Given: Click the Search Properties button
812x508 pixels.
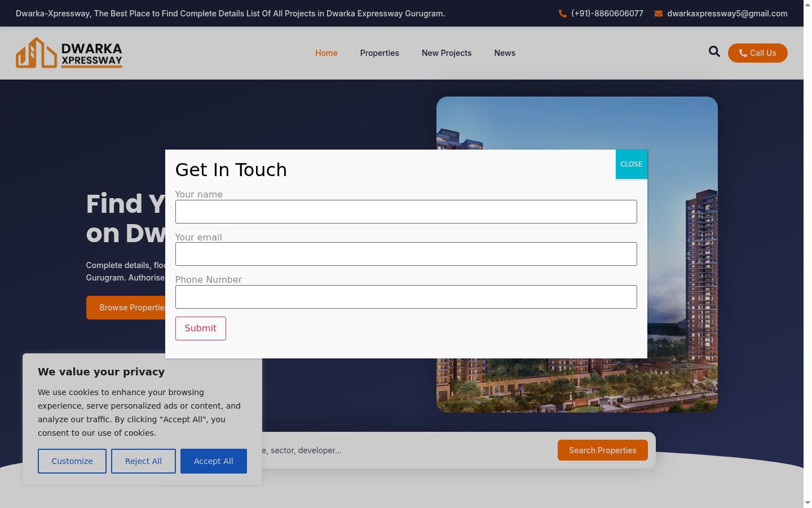Looking at the screenshot, I should 603,450.
